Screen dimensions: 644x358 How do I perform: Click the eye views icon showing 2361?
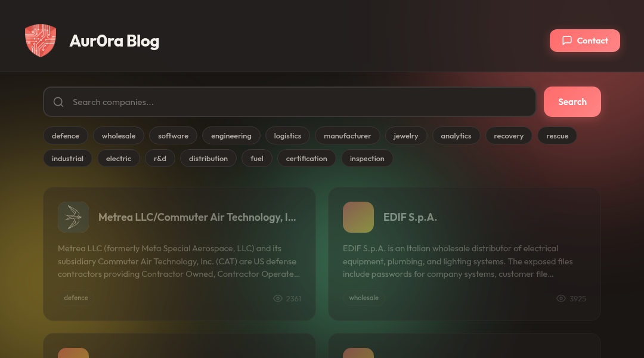(x=278, y=298)
